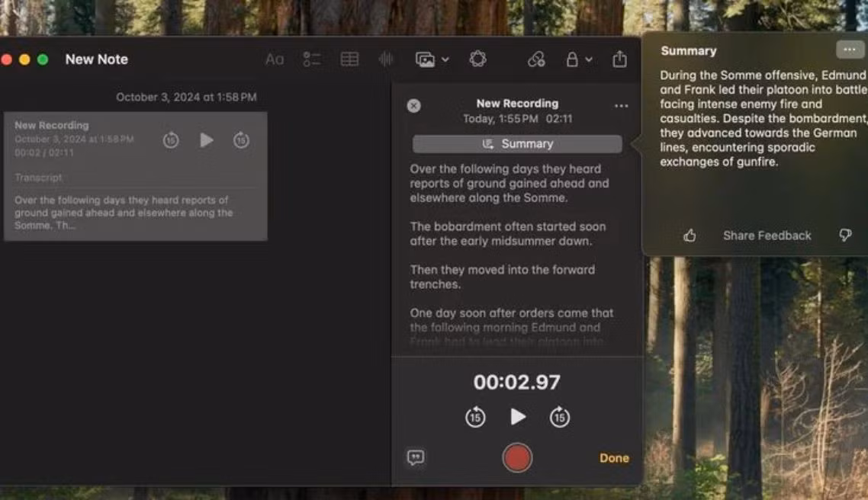This screenshot has height=500, width=868.
Task: Expand the media insert dropdown arrow
Action: click(x=445, y=59)
